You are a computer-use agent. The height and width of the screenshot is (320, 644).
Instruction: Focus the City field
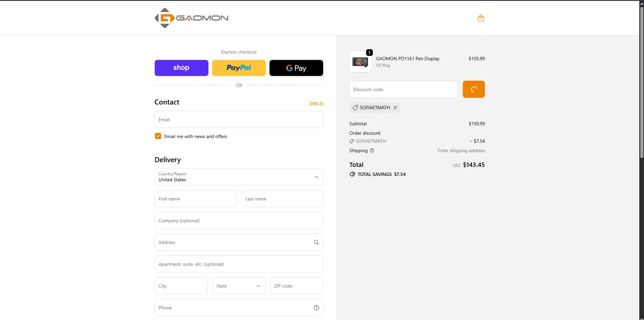pos(181,286)
